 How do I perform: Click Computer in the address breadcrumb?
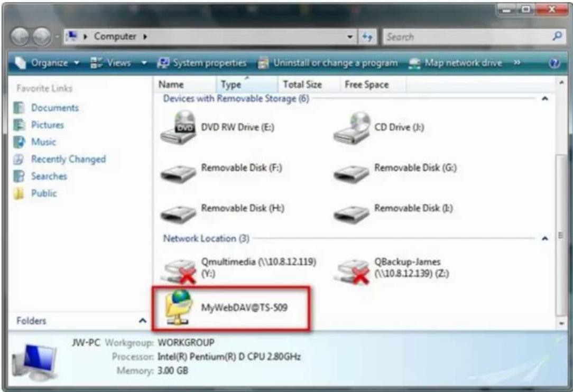click(115, 36)
